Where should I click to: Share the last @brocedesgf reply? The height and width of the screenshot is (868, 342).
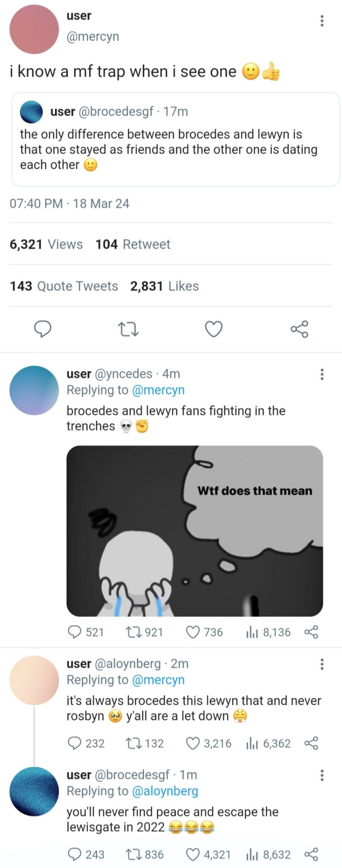tap(311, 854)
